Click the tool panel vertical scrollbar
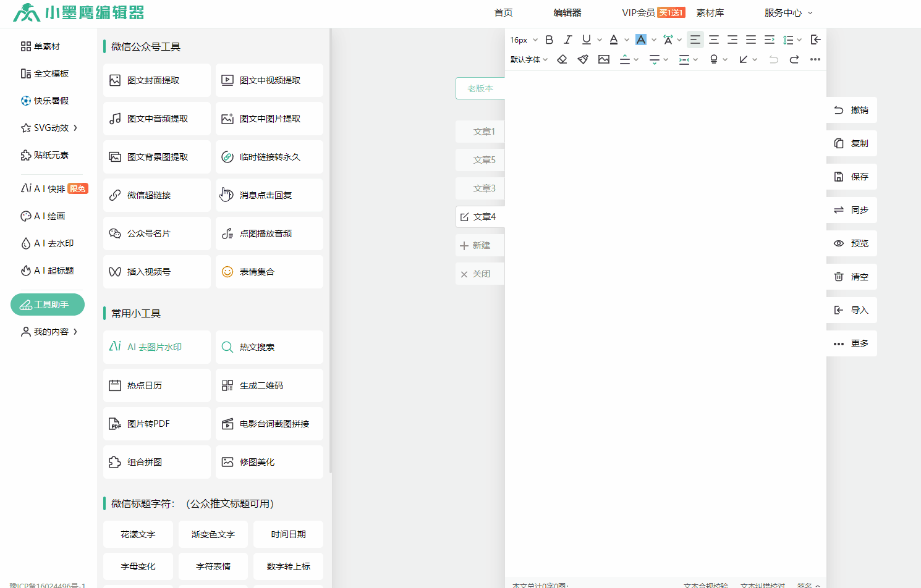This screenshot has height=588, width=921. coord(331,250)
